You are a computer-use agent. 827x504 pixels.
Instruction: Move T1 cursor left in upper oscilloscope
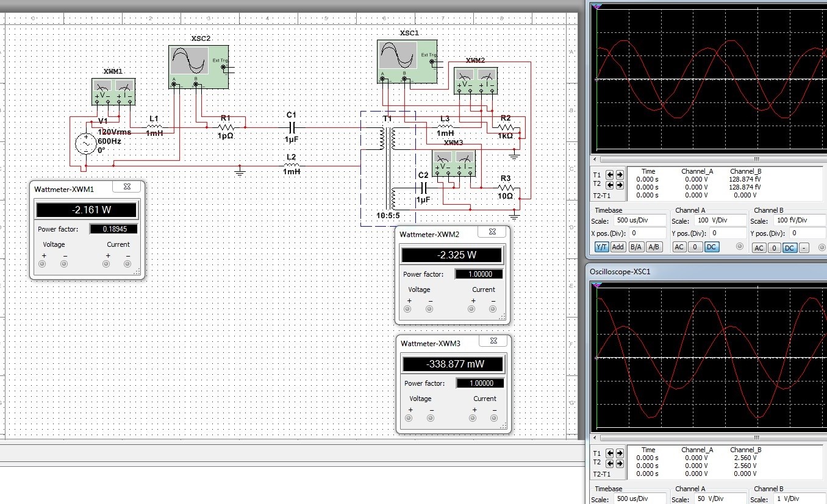tap(610, 174)
